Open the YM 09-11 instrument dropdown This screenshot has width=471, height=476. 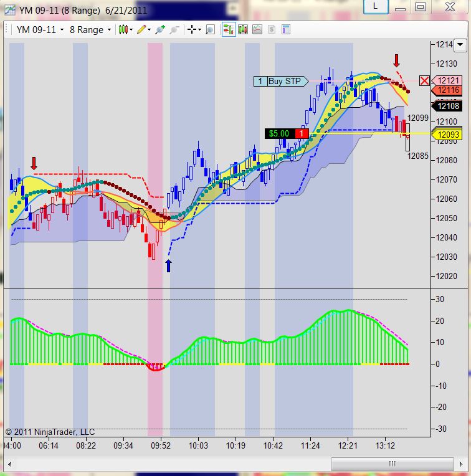tap(40, 30)
